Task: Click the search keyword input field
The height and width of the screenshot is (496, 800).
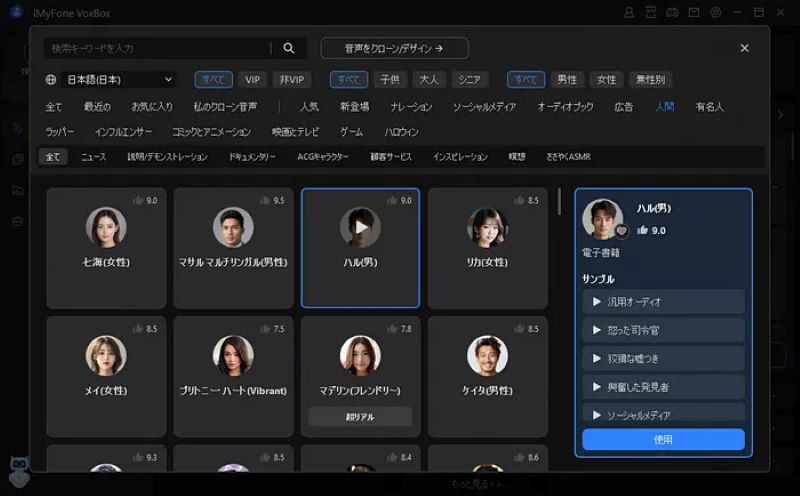Action: 158,48
